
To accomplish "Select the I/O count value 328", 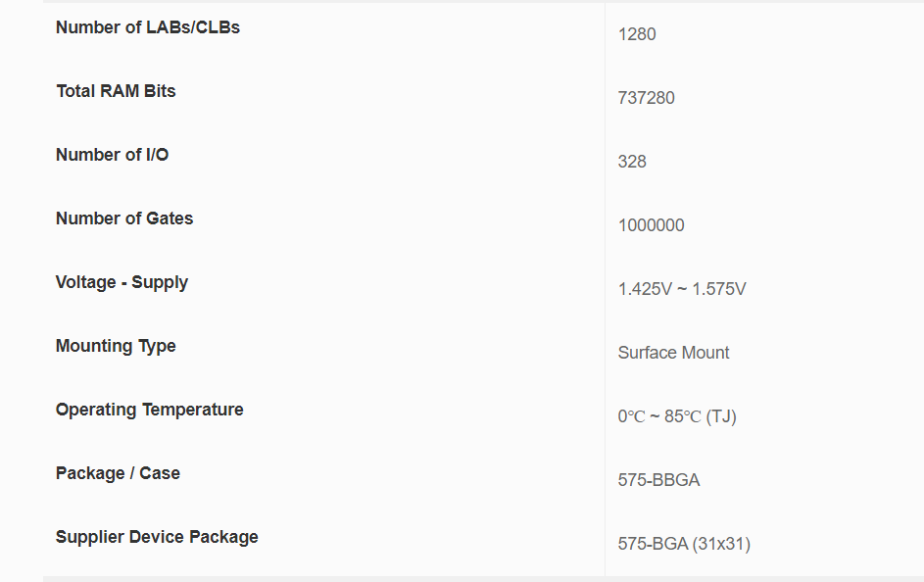I will (632, 162).
